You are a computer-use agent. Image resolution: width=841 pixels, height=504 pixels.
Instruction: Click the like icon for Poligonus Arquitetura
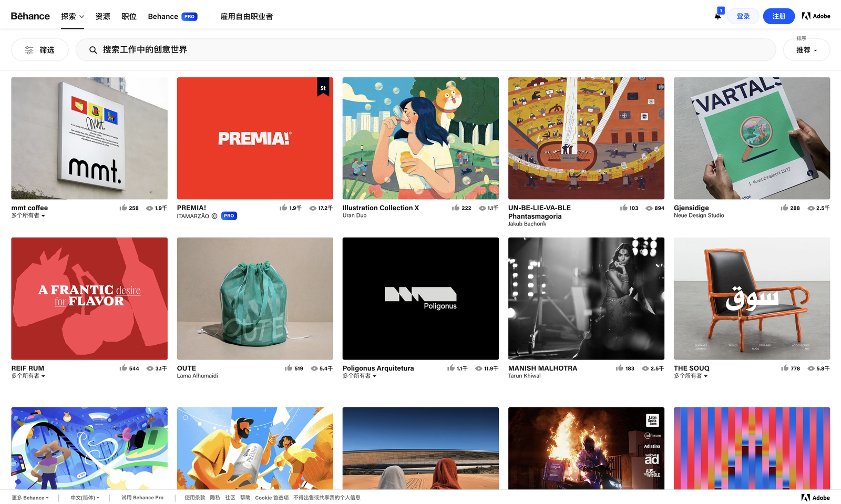click(451, 368)
